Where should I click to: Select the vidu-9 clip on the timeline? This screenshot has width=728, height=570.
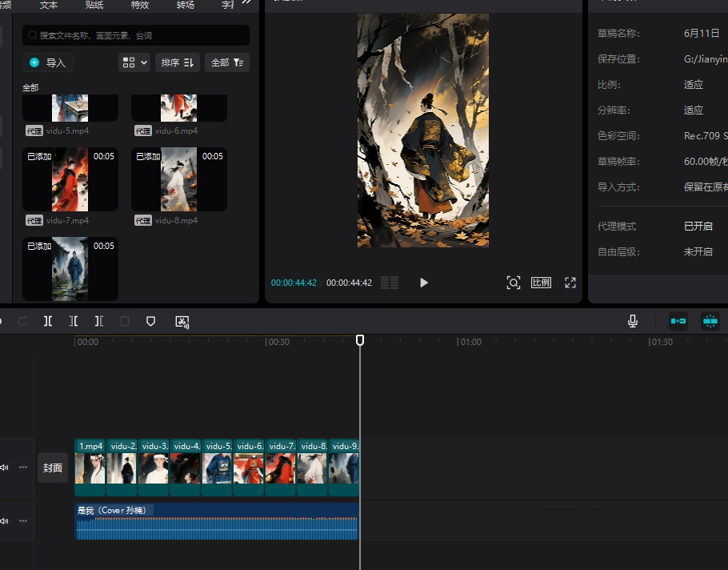coord(343,468)
